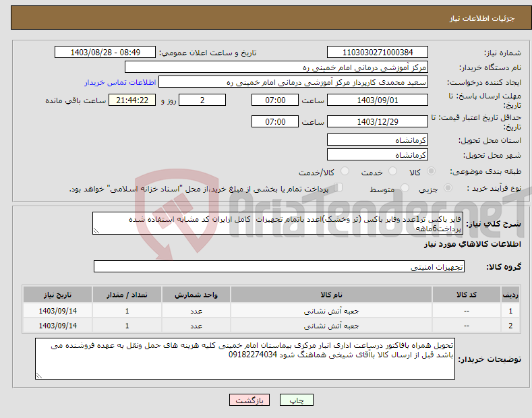Click the بازگشت (back) button
This screenshot has height=418, width=532.
pyautogui.click(x=249, y=400)
